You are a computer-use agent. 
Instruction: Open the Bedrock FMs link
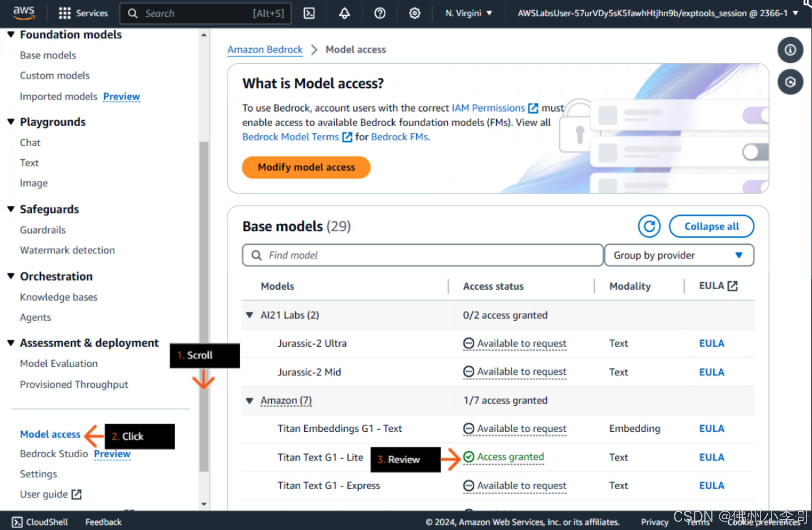[400, 137]
